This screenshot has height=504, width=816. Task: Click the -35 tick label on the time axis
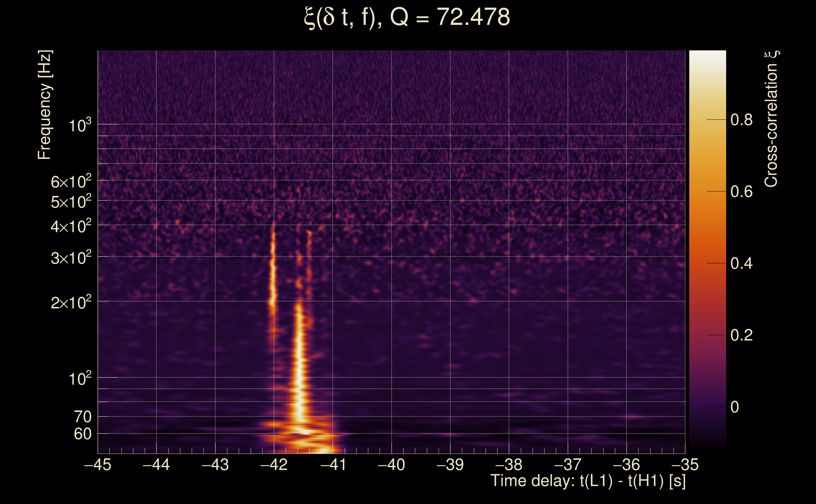click(x=685, y=465)
